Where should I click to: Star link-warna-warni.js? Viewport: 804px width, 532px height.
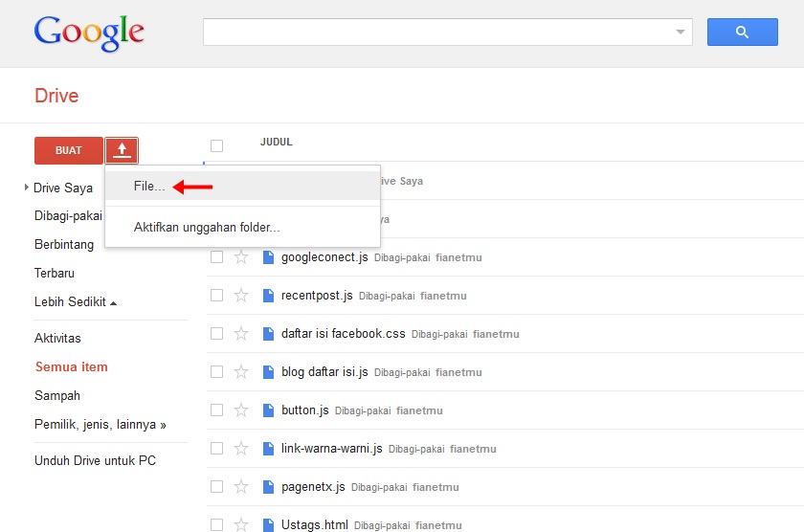click(x=241, y=449)
